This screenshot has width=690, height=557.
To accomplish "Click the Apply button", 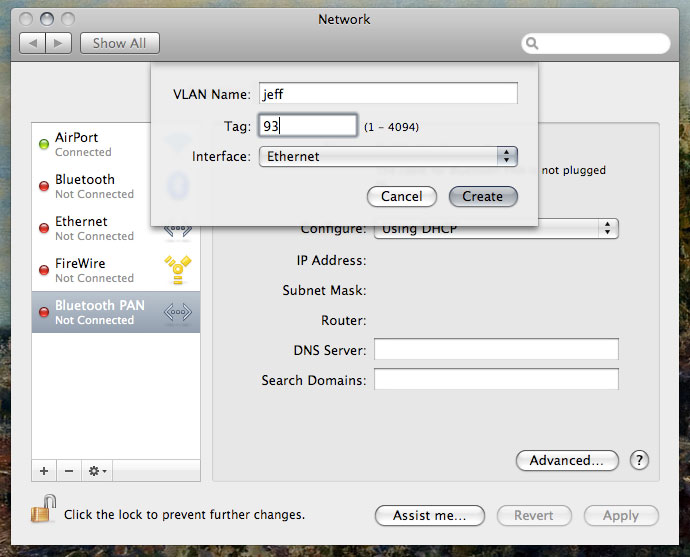I will pyautogui.click(x=621, y=515).
